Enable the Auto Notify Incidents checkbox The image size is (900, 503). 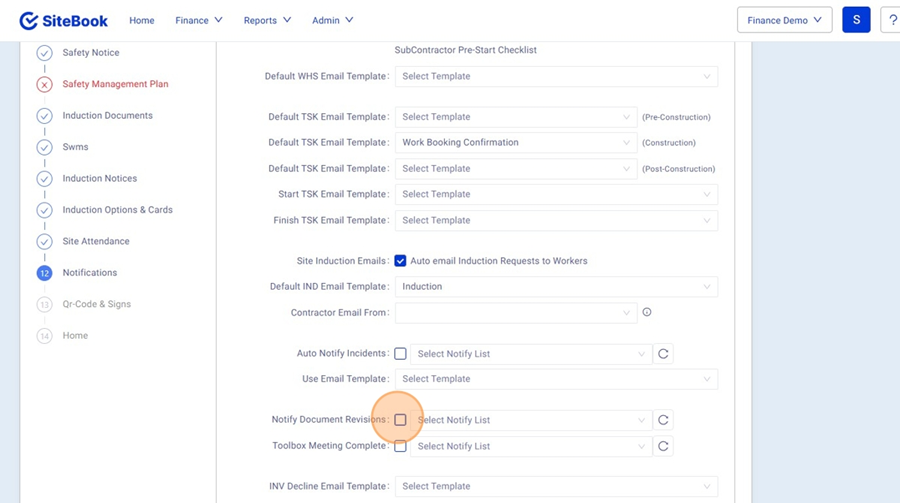[x=400, y=354]
